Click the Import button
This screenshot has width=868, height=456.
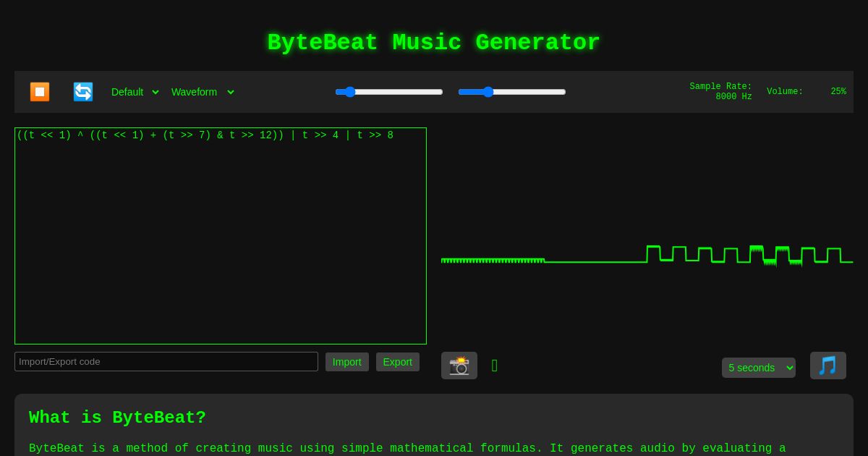347,362
